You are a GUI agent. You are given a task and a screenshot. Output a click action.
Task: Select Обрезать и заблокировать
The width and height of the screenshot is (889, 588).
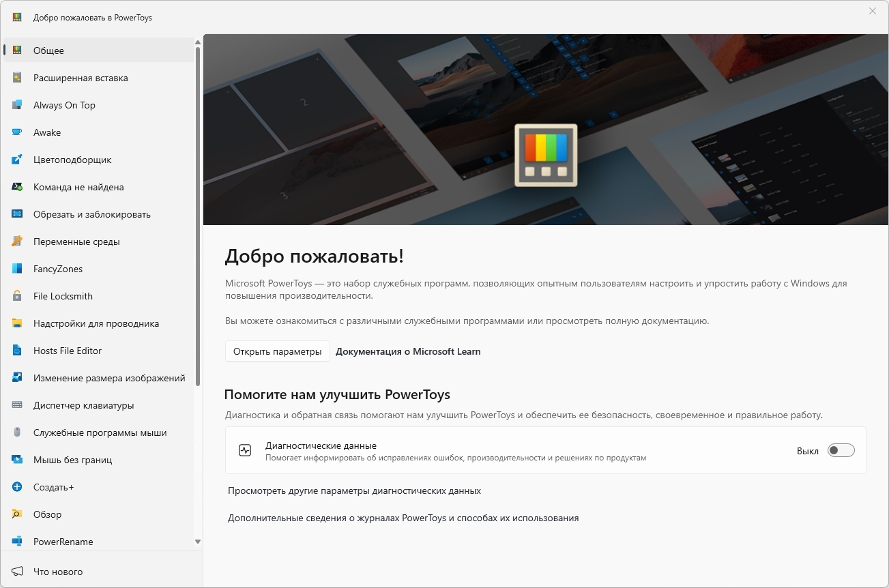[98, 214]
